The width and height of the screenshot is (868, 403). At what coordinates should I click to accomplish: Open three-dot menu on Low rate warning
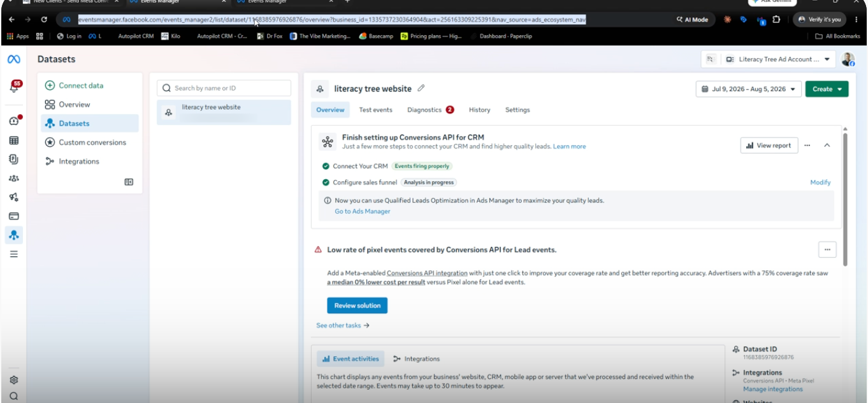827,249
